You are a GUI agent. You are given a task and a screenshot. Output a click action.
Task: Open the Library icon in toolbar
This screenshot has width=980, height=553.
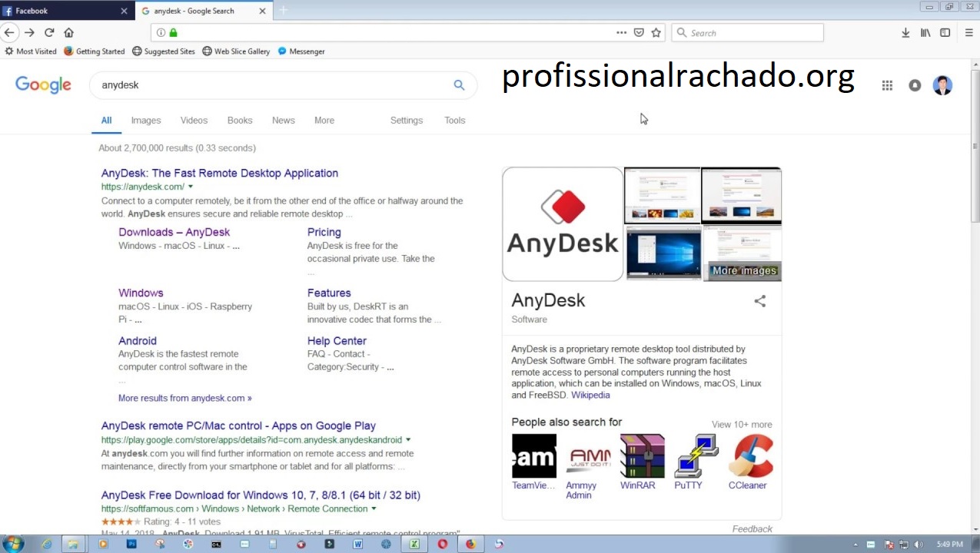coord(925,32)
